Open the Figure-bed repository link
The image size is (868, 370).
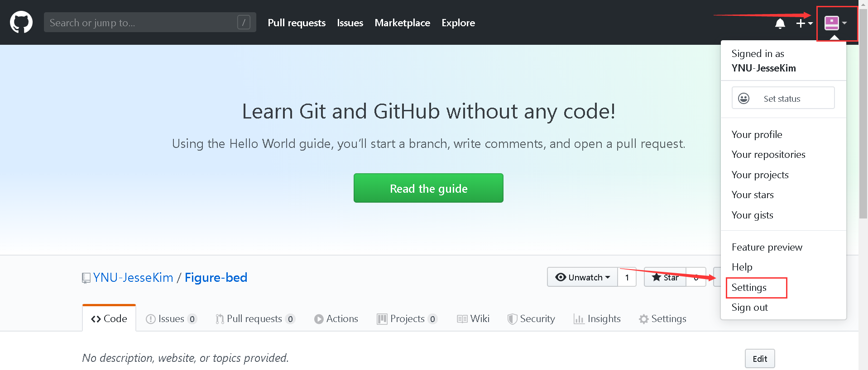(x=216, y=277)
